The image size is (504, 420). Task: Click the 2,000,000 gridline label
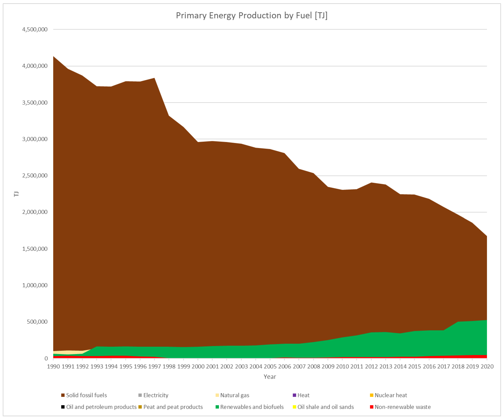35,212
